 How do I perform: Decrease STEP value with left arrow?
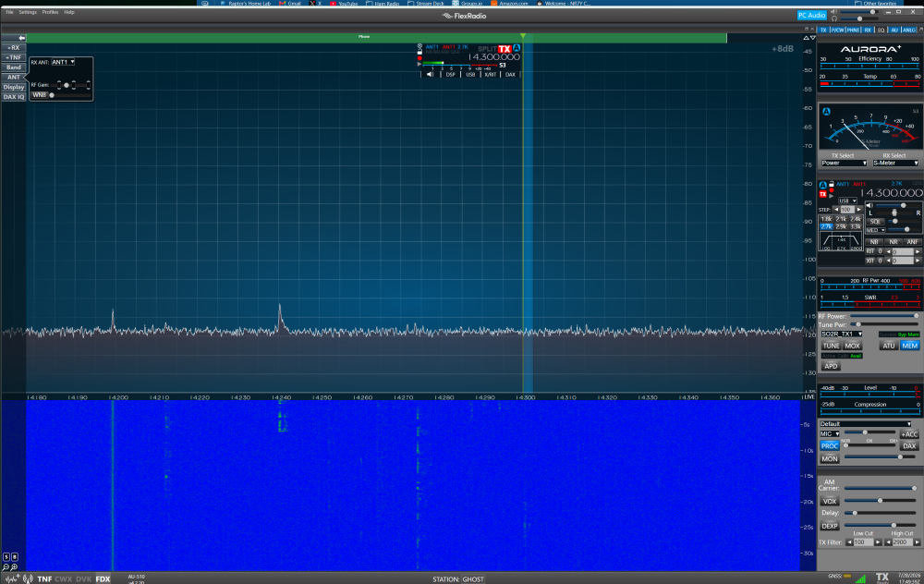[x=835, y=210]
